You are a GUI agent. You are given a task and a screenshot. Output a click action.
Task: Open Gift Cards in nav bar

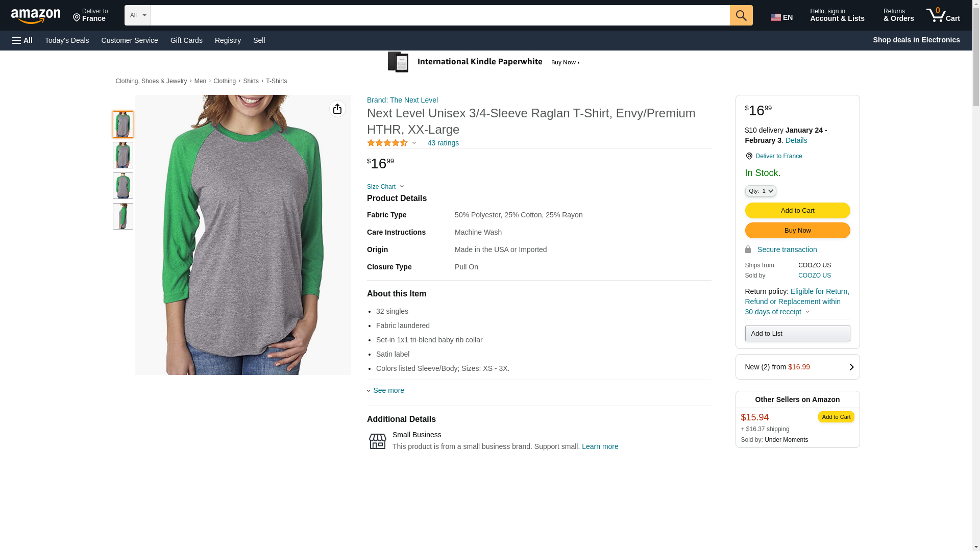[186, 40]
